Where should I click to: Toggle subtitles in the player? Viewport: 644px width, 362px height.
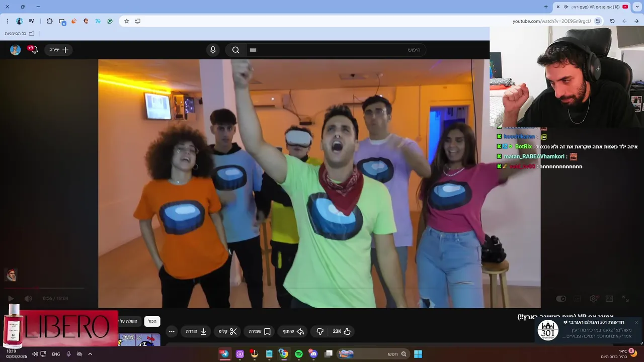(578, 299)
